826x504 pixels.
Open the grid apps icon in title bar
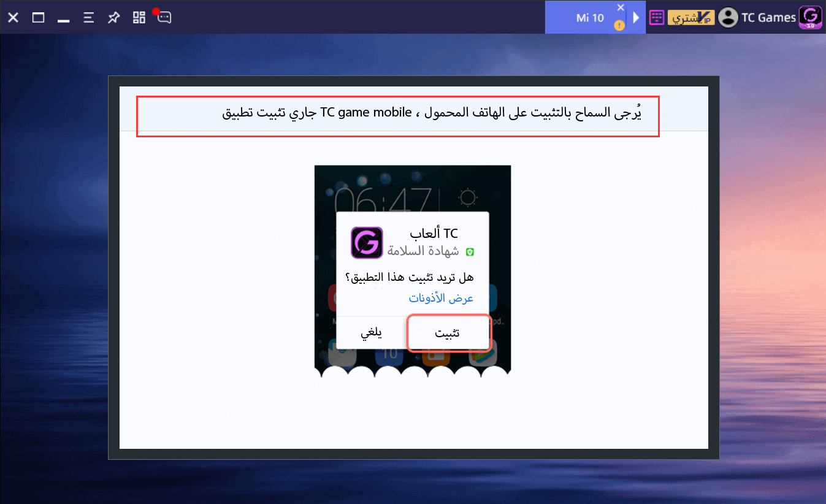tap(139, 17)
